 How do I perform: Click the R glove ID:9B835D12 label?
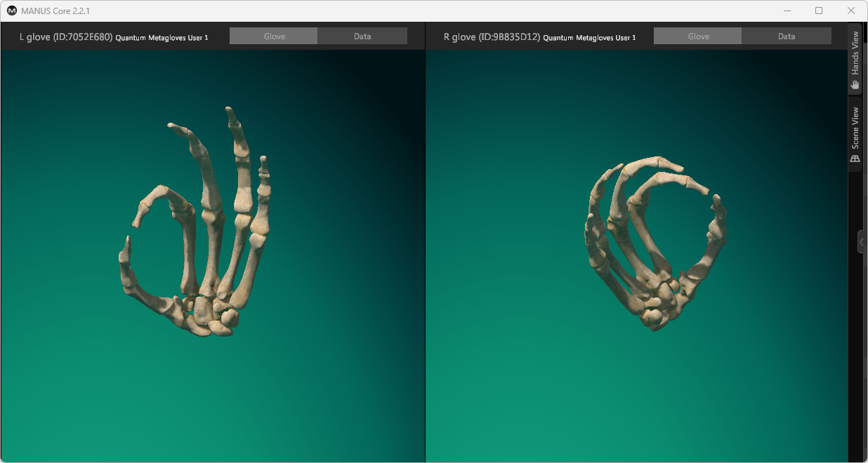[x=492, y=37]
